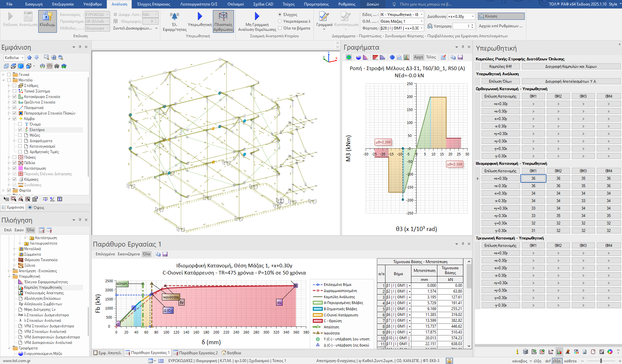Toggle the Ελατήρια visibility checkbox

(20, 130)
